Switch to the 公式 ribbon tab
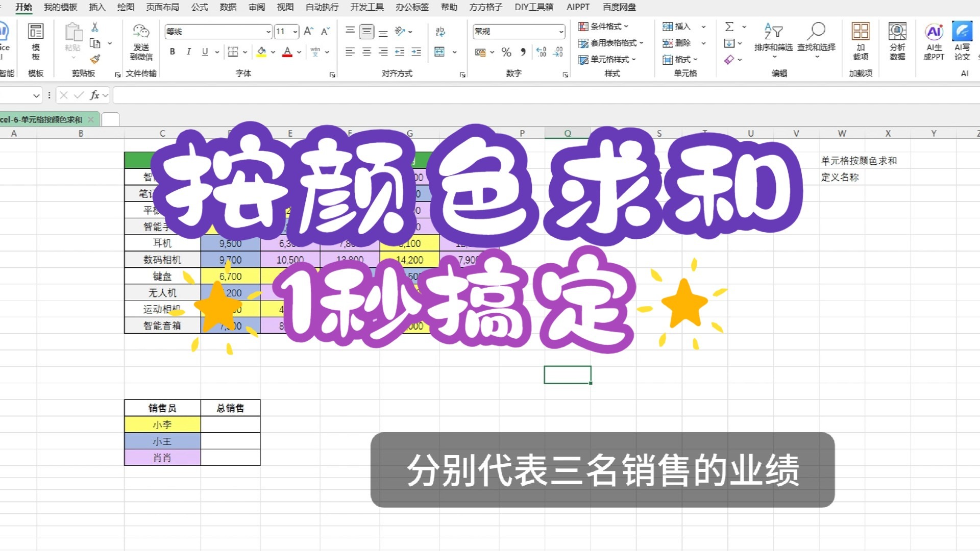 point(200,7)
